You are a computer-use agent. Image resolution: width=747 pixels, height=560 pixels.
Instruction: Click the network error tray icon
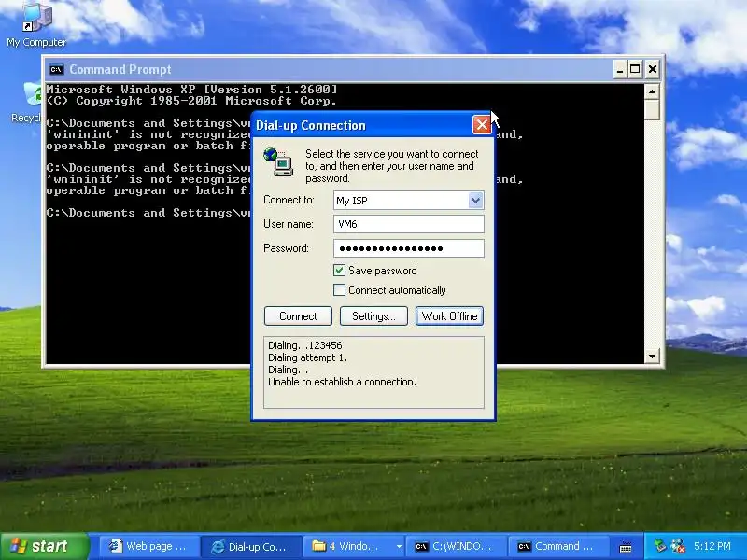678,546
